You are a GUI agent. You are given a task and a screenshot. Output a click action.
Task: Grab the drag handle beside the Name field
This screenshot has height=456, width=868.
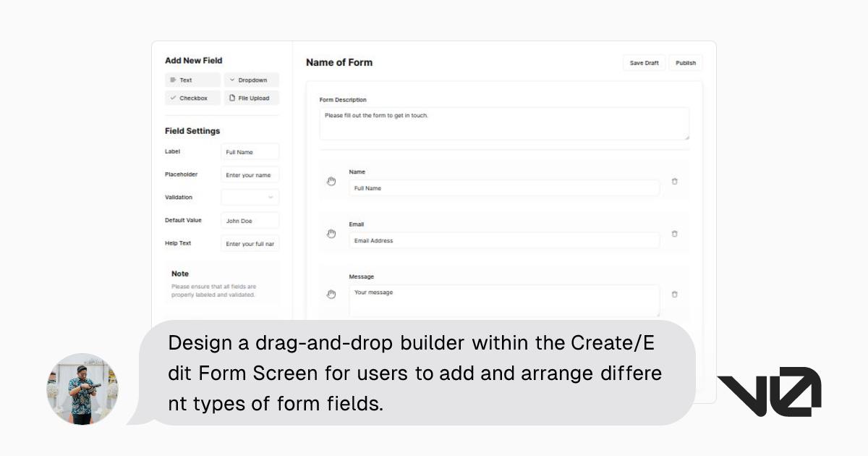331,182
